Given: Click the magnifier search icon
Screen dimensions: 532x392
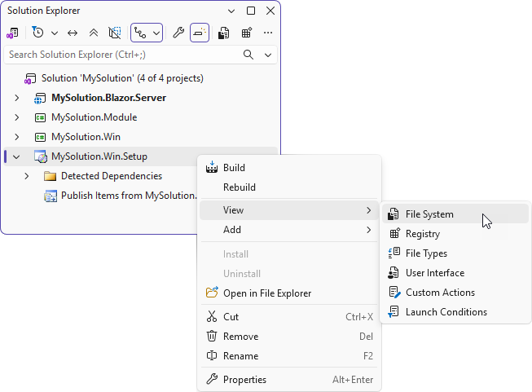Looking at the screenshot, I should tap(248, 55).
